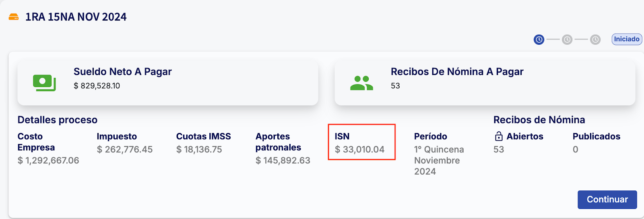The image size is (644, 219).
Task: Click the 1RA 15NA NOV 2024 title
Action: (76, 17)
